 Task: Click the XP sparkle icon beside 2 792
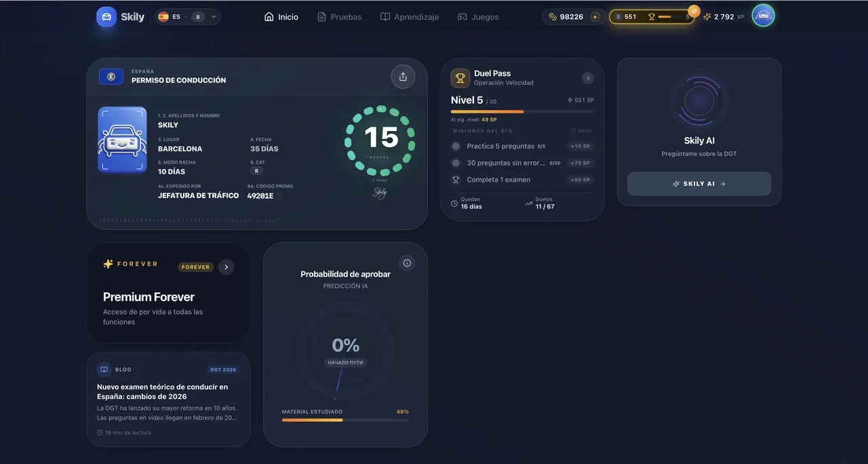click(707, 17)
